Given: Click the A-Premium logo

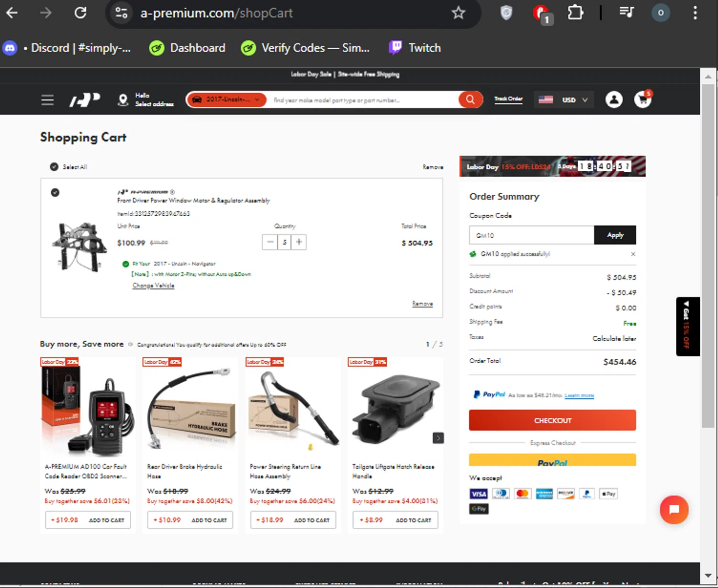Looking at the screenshot, I should point(85,100).
